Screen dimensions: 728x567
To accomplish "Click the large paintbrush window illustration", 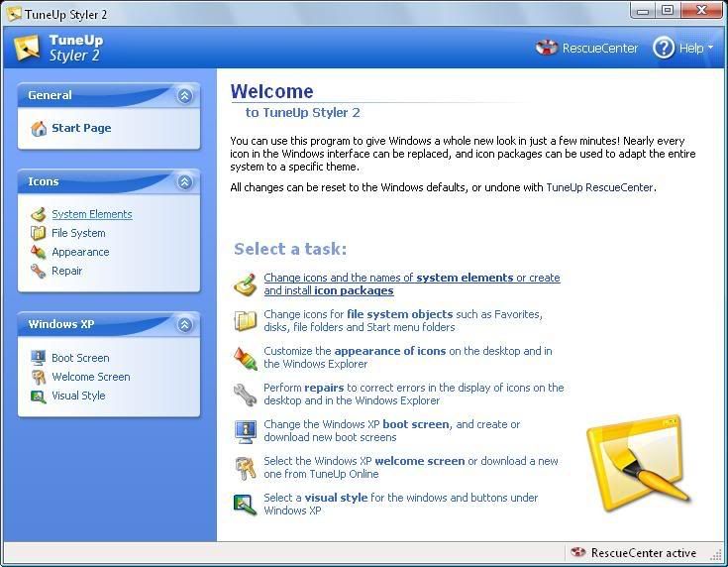I will pyautogui.click(x=634, y=461).
